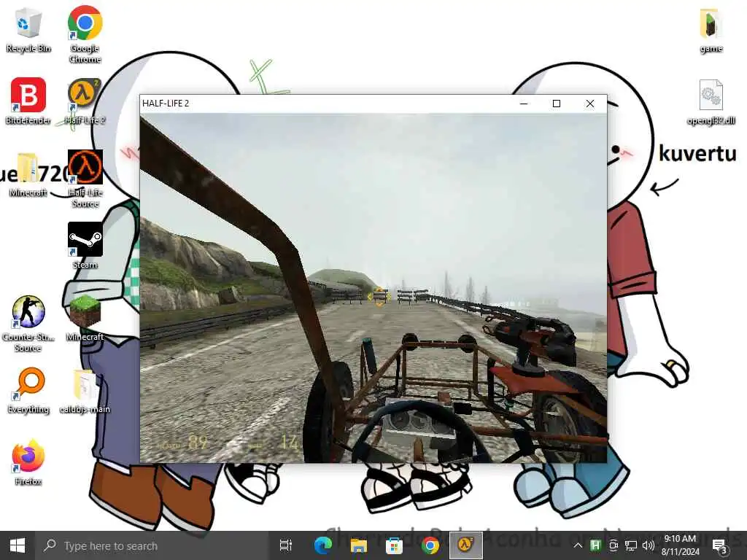Click the green H tray icon

pos(595,545)
